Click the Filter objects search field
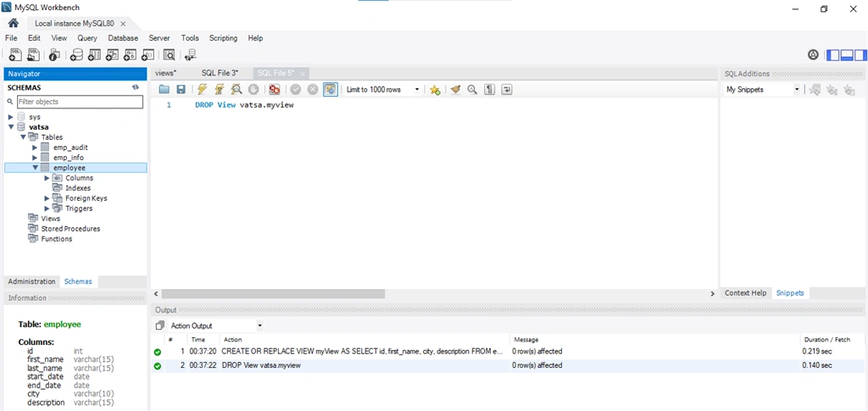The image size is (868, 411). pos(80,102)
